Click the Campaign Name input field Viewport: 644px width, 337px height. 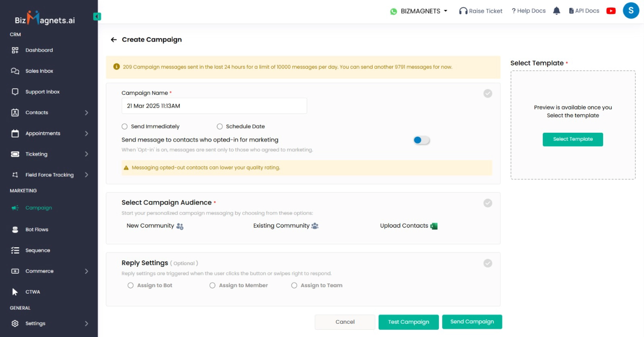pyautogui.click(x=214, y=106)
